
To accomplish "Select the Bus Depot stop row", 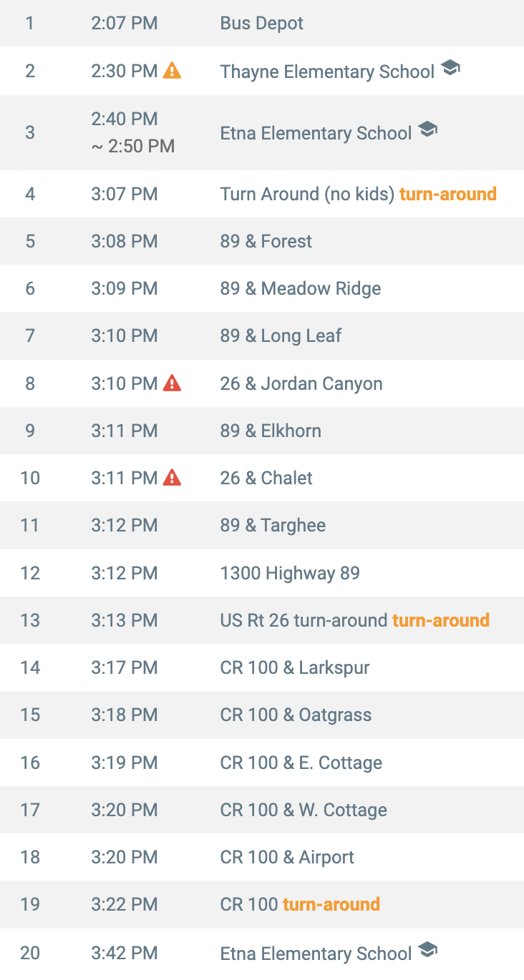I will [262, 23].
